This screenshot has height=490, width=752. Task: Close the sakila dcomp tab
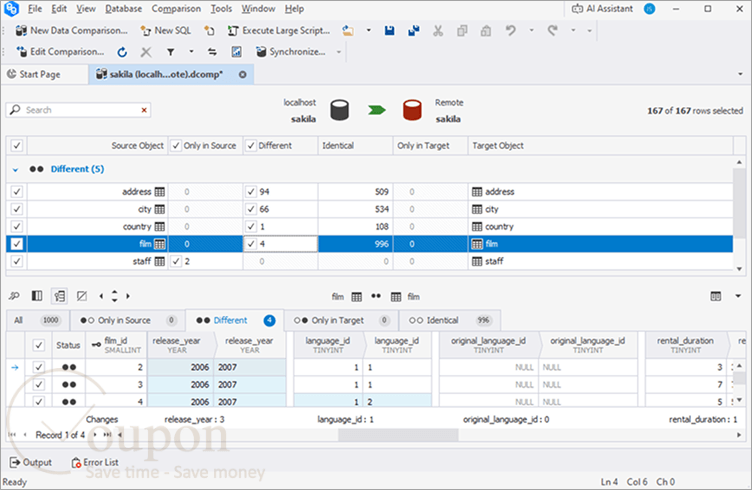coord(243,74)
